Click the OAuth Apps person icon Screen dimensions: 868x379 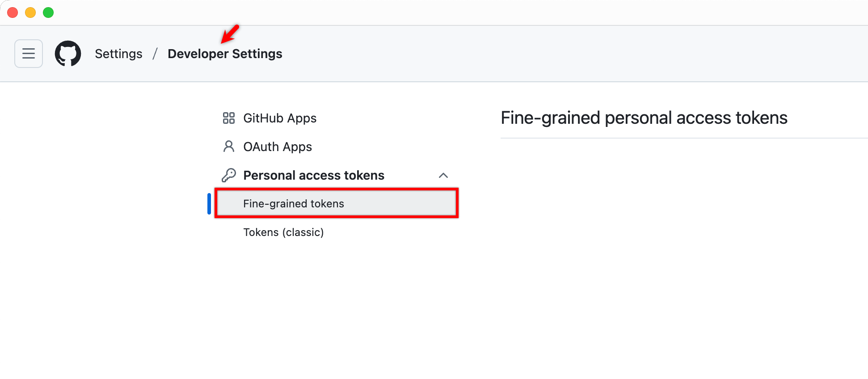coord(229,146)
